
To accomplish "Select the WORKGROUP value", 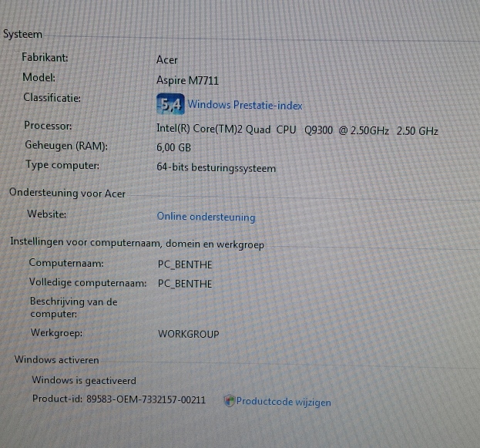I will tap(189, 334).
